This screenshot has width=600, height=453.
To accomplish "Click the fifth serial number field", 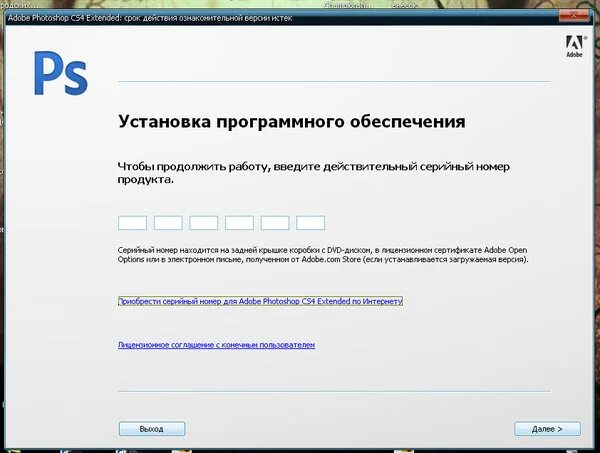I will point(275,223).
